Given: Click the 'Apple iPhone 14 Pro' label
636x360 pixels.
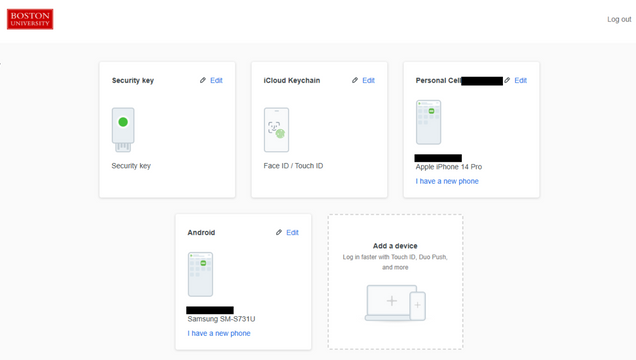Looking at the screenshot, I should pos(449,167).
